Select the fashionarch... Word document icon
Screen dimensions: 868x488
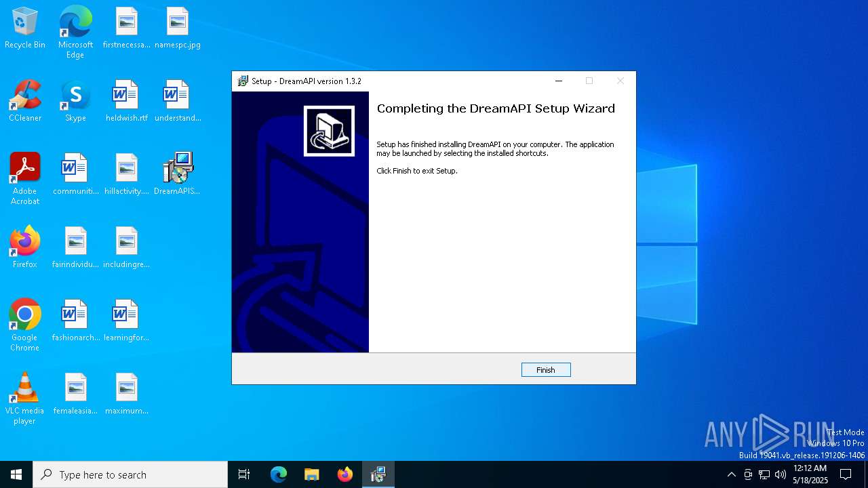coord(75,321)
